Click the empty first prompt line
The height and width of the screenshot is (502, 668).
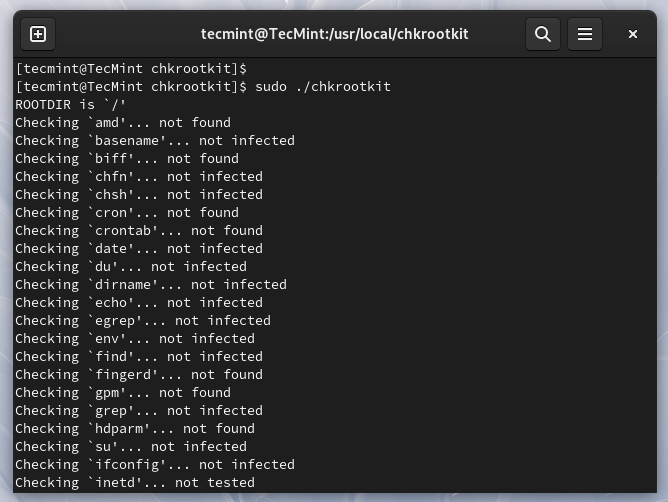coord(131,69)
